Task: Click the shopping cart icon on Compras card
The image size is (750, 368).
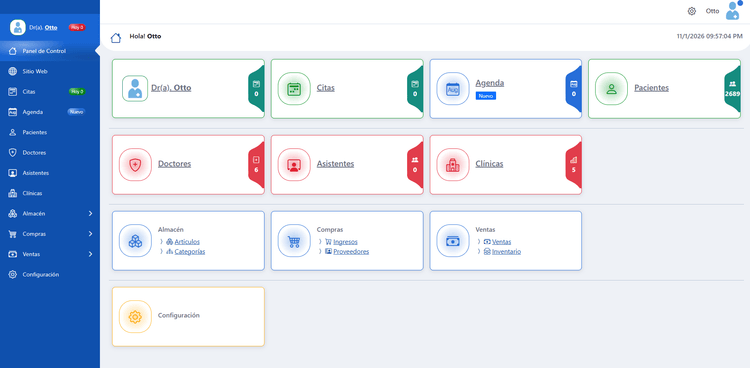Action: point(294,241)
